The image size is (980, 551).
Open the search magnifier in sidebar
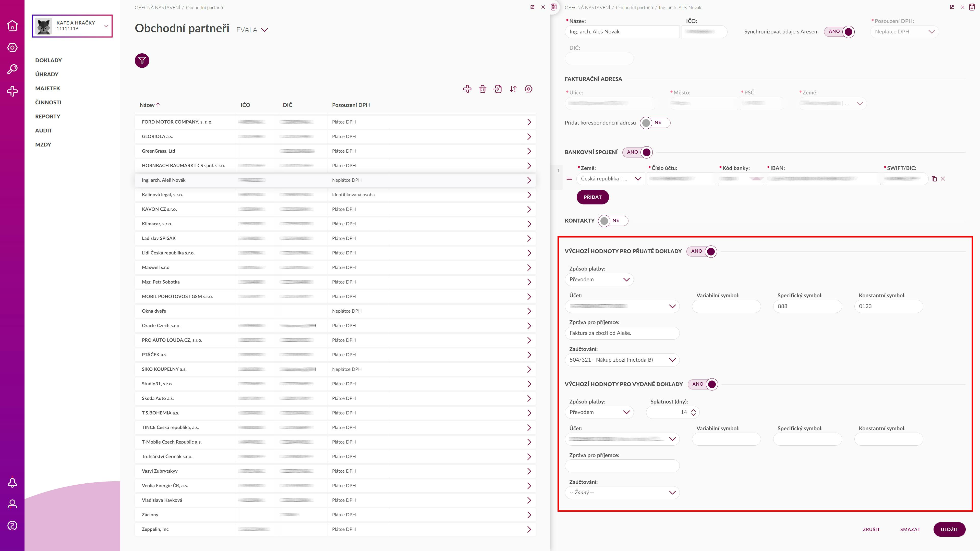coord(12,69)
